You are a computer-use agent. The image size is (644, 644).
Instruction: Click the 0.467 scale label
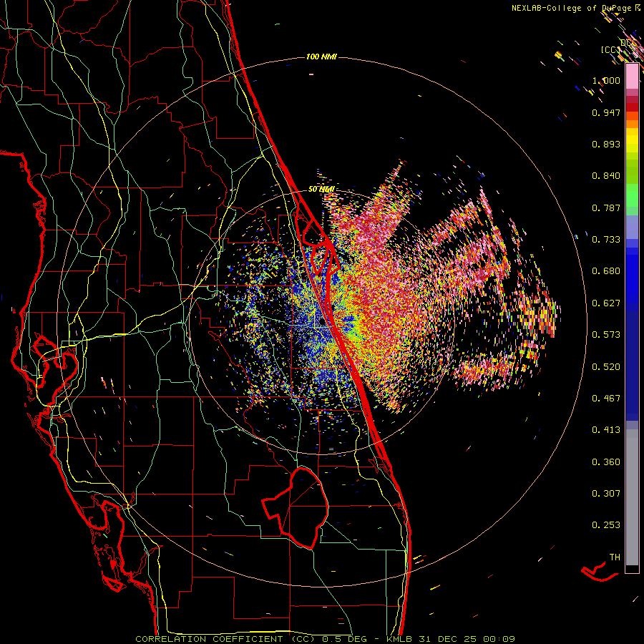(606, 399)
